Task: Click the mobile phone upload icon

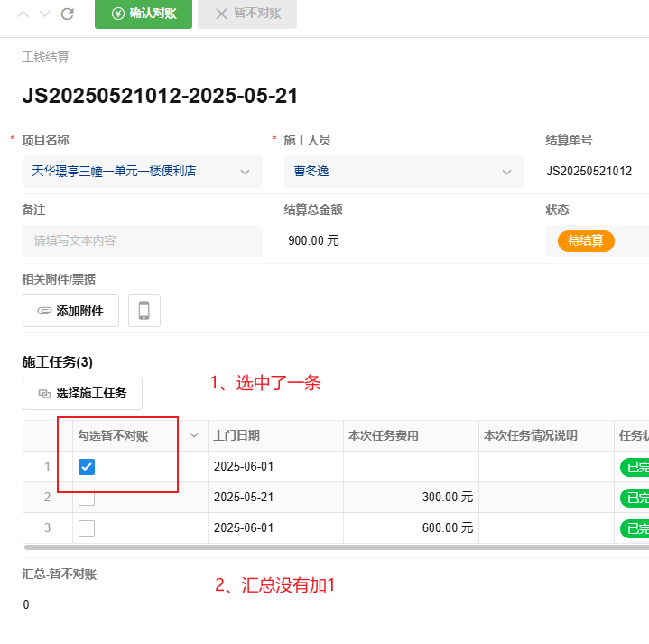Action: coord(144,311)
